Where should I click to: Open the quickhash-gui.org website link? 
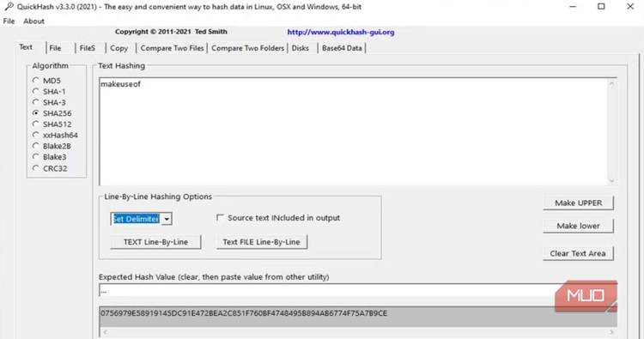(x=341, y=32)
